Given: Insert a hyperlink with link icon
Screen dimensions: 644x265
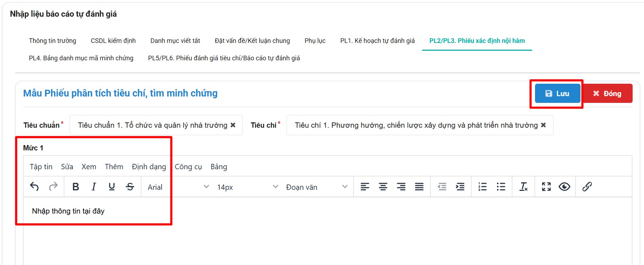Looking at the screenshot, I should point(587,187).
